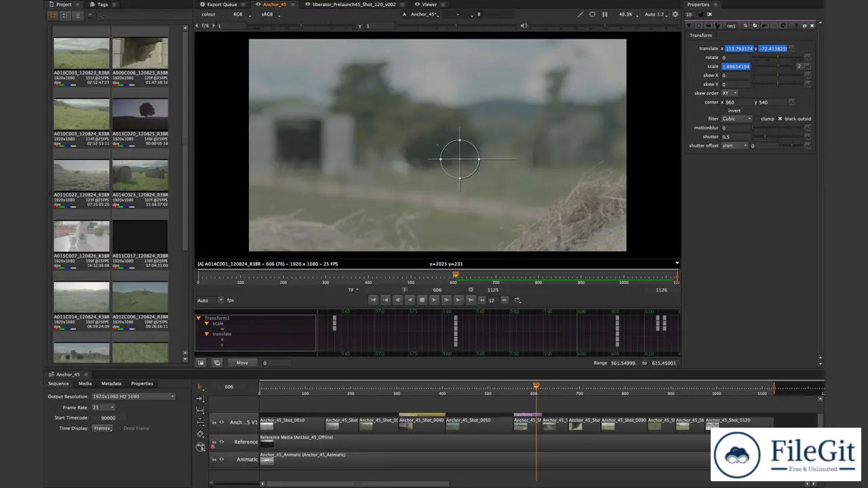Viewport: 868px width, 488px height.
Task: Open the filter Cubic dropdown
Action: pyautogui.click(x=736, y=119)
